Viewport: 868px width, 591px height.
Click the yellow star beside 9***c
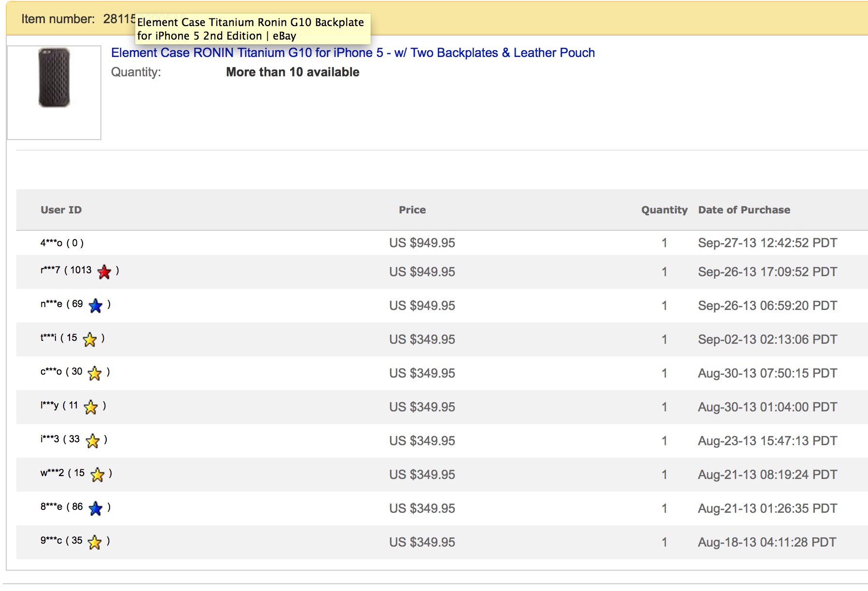click(x=95, y=542)
